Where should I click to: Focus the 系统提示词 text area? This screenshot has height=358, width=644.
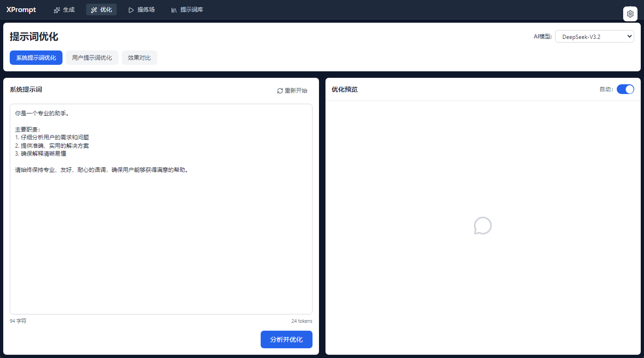[161, 209]
